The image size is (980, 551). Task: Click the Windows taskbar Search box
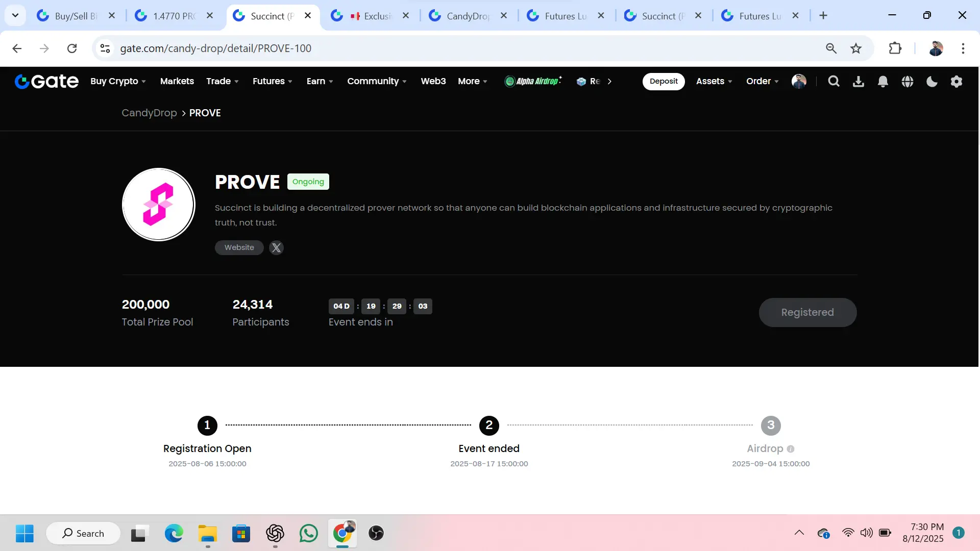(x=83, y=533)
